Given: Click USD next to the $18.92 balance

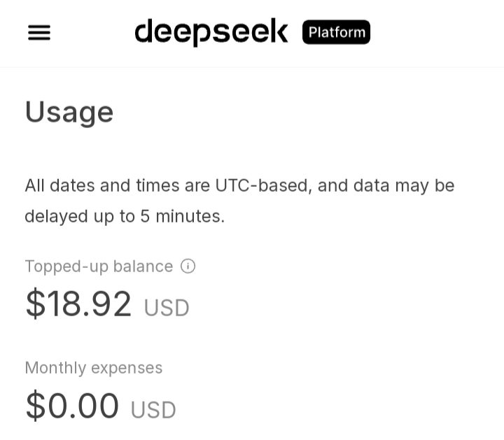Looking at the screenshot, I should click(x=167, y=308).
